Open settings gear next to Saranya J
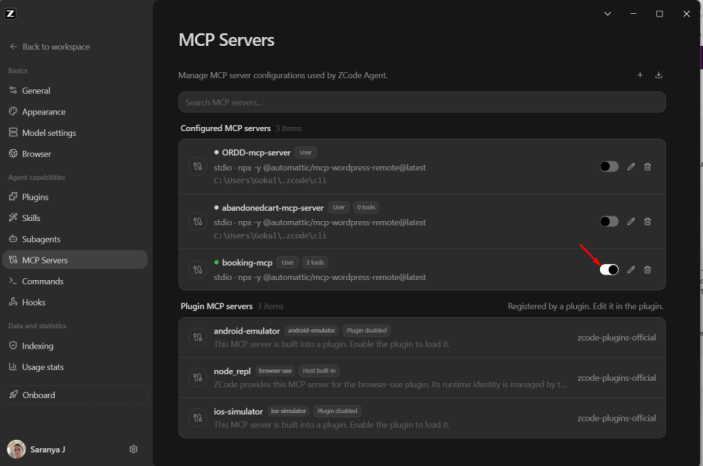The width and height of the screenshot is (703, 466). [x=133, y=449]
